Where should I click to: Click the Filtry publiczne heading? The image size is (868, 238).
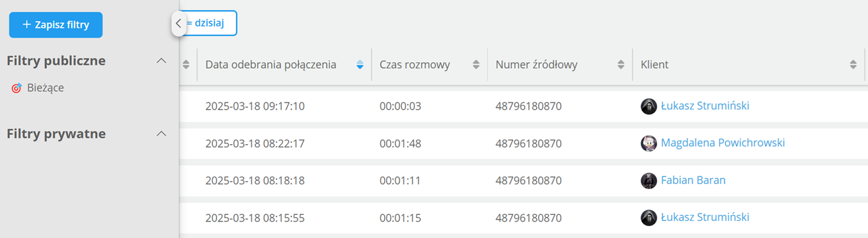tap(56, 61)
